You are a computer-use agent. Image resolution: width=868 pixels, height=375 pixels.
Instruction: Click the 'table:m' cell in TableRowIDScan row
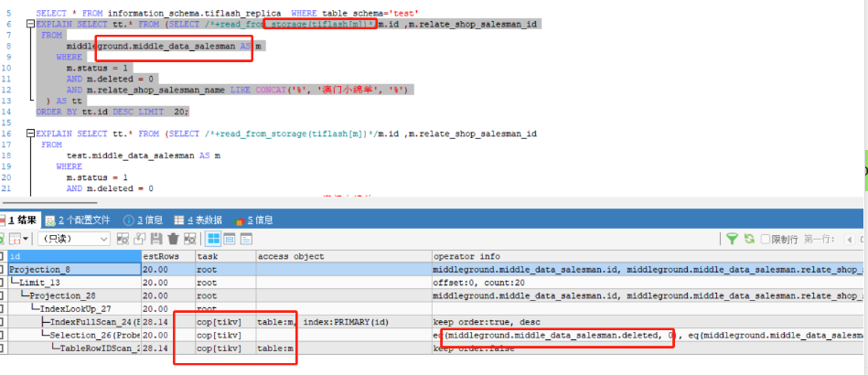pos(344,348)
